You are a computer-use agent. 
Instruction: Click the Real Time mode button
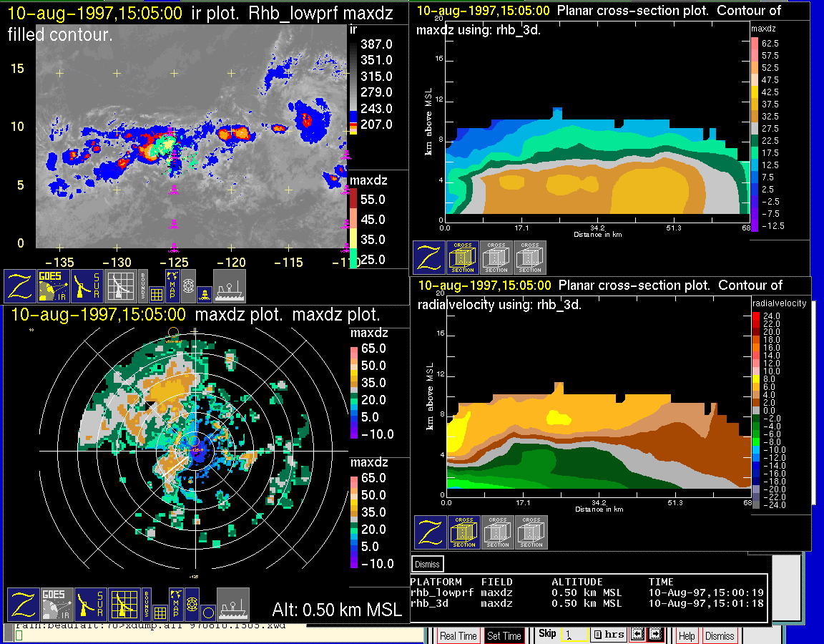click(x=458, y=635)
